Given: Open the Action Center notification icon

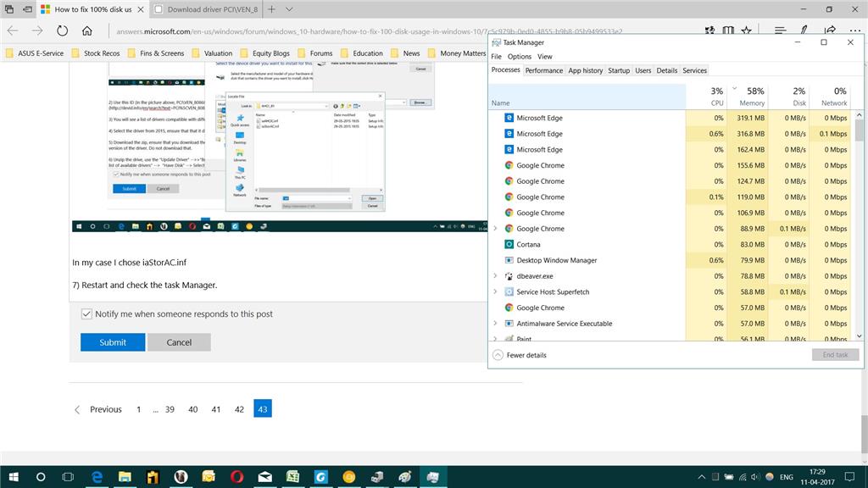Looking at the screenshot, I should coord(849,476).
